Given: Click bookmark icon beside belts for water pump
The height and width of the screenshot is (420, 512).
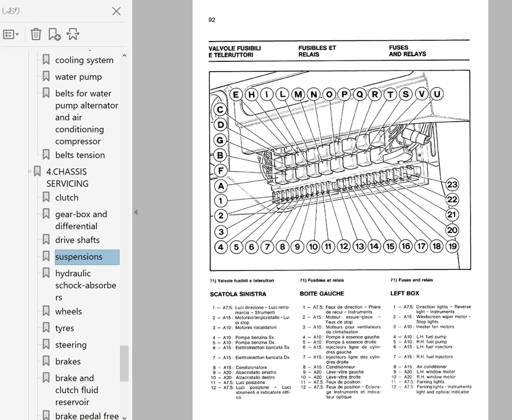Looking at the screenshot, I should point(46,93).
